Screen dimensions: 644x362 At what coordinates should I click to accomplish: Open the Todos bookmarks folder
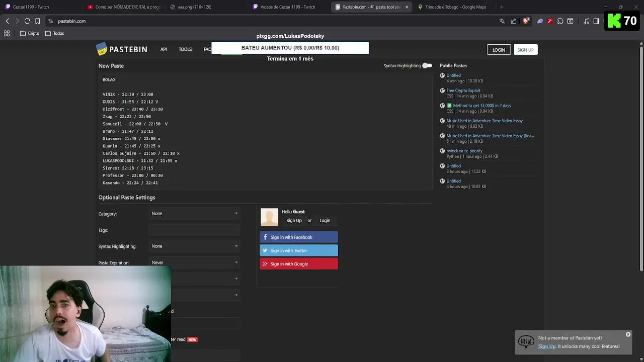pyautogui.click(x=55, y=33)
